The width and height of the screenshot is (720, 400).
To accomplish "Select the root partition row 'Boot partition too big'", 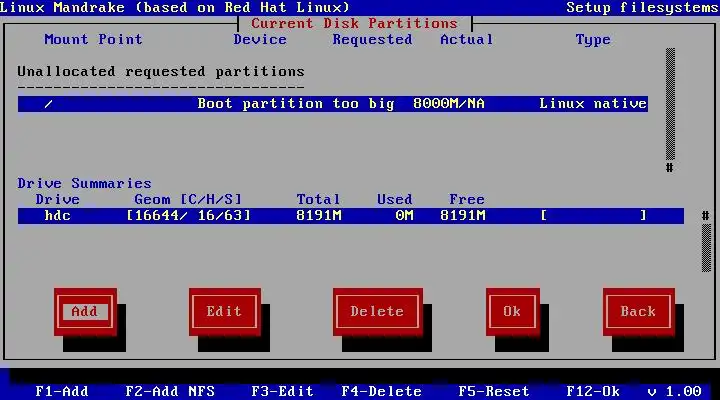I will coord(333,104).
